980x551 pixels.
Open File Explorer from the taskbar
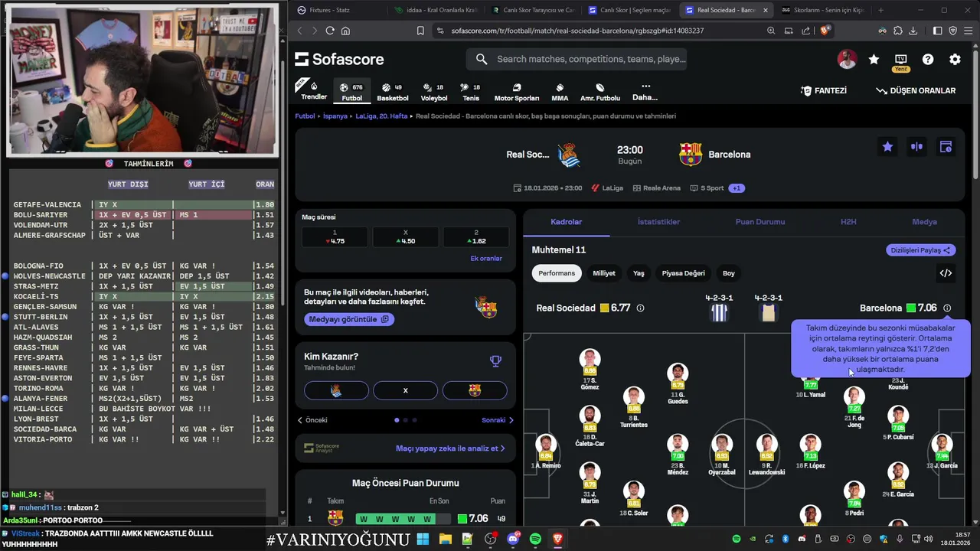pos(445,540)
